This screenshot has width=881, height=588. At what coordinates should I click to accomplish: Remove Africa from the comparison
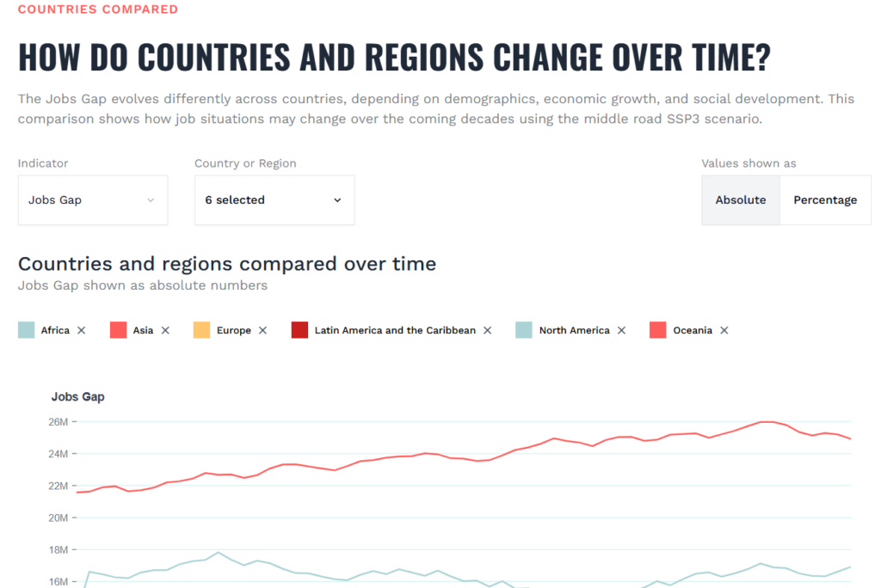(82, 330)
